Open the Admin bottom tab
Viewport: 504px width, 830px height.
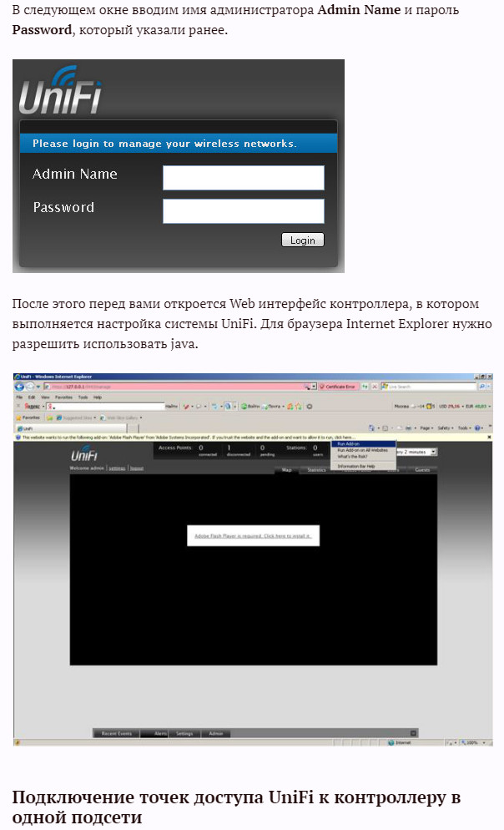click(x=216, y=734)
